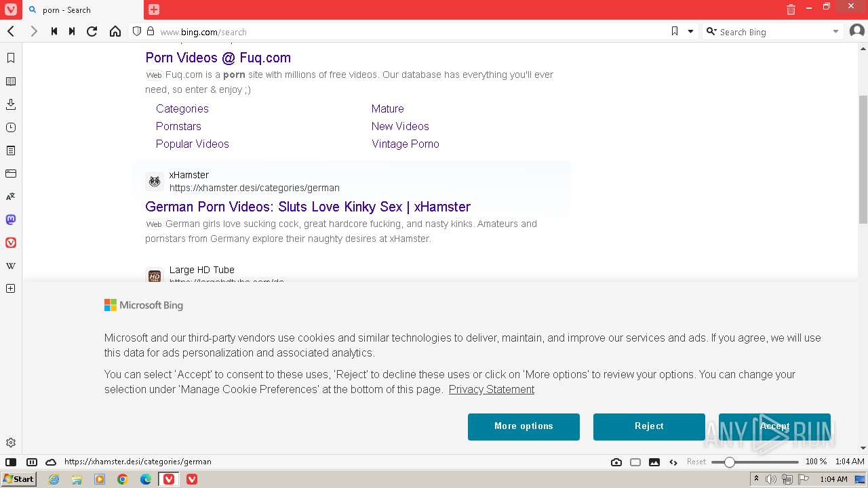Open tracker blocker shield settings

click(x=137, y=31)
